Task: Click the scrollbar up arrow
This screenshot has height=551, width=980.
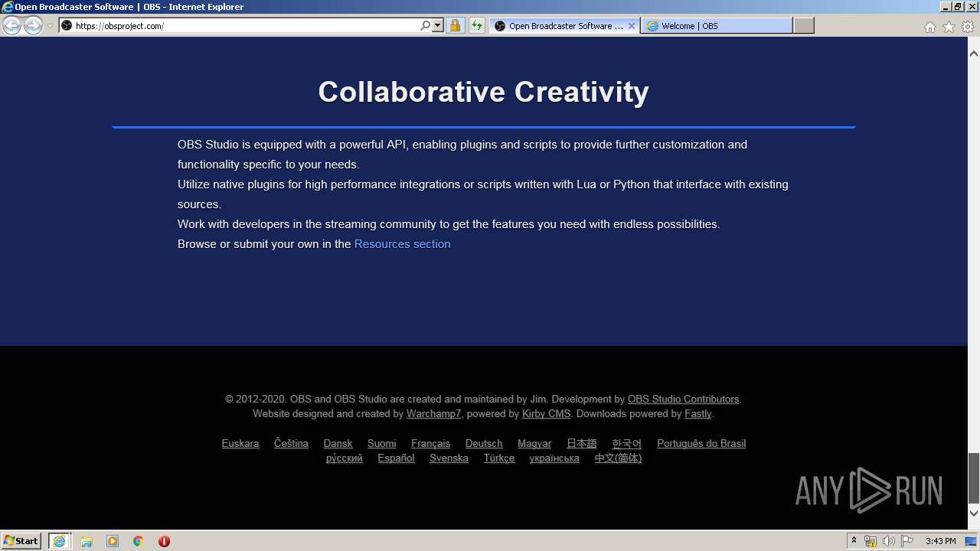Action: 974,54
